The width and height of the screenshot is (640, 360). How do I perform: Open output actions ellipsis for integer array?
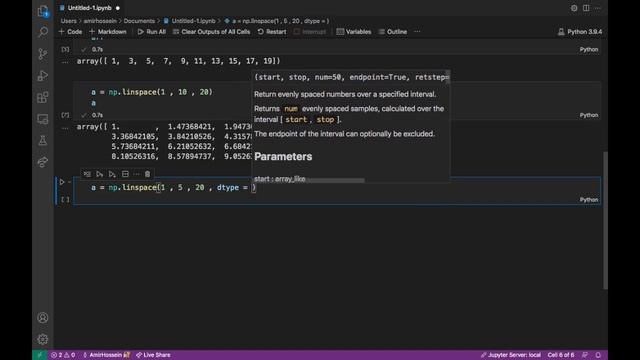click(65, 62)
